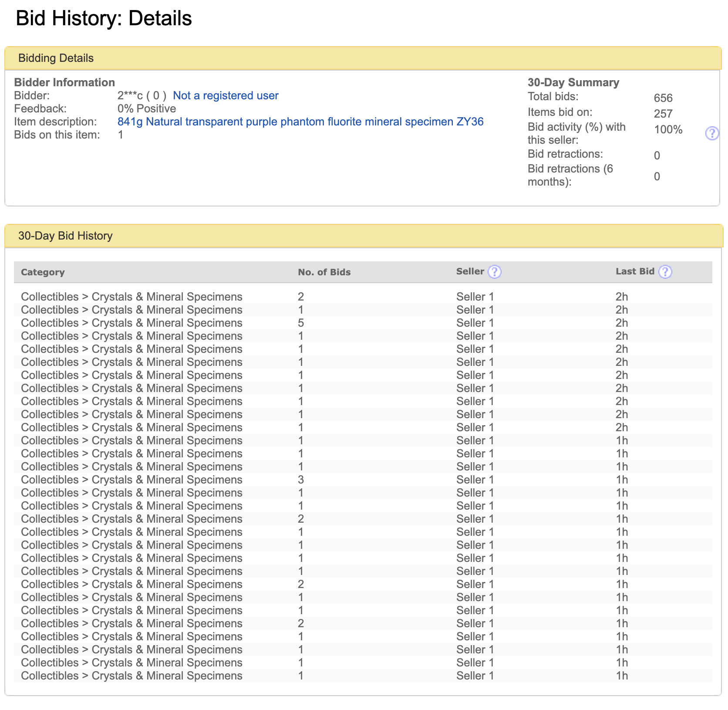Image resolution: width=728 pixels, height=710 pixels.
Task: Click the No. of Bids column header
Action: click(x=324, y=272)
